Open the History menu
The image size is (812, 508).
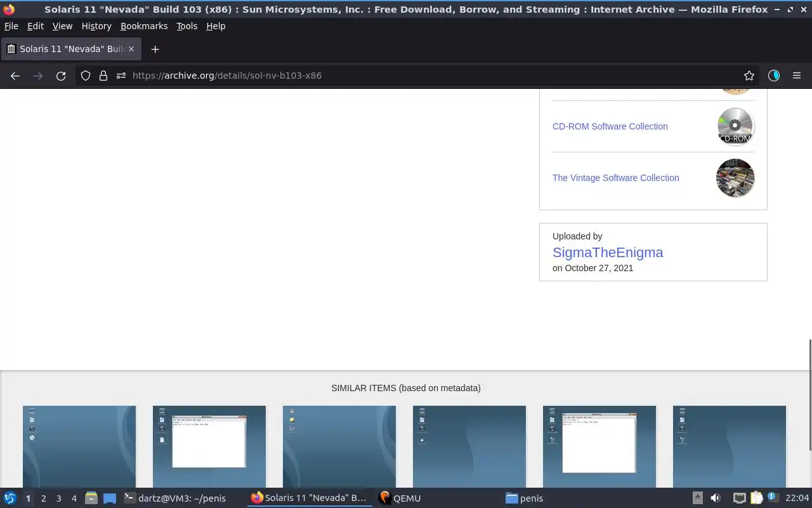[x=96, y=26]
